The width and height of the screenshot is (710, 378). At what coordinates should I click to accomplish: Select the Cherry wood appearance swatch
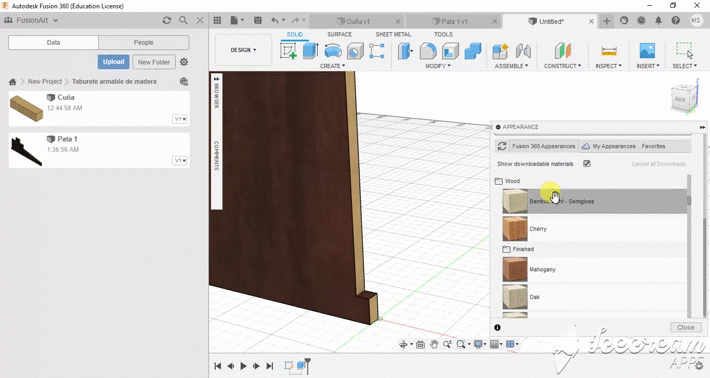pos(515,229)
